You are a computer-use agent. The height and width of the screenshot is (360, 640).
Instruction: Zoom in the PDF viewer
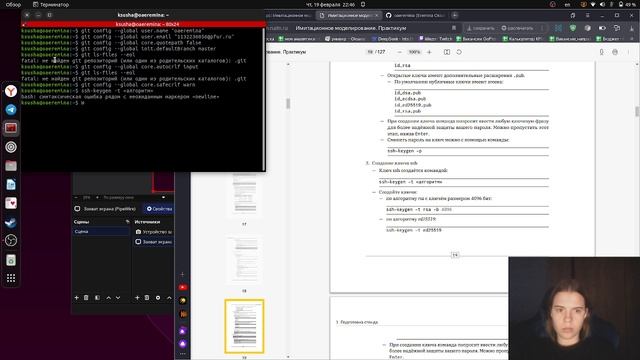[429, 52]
